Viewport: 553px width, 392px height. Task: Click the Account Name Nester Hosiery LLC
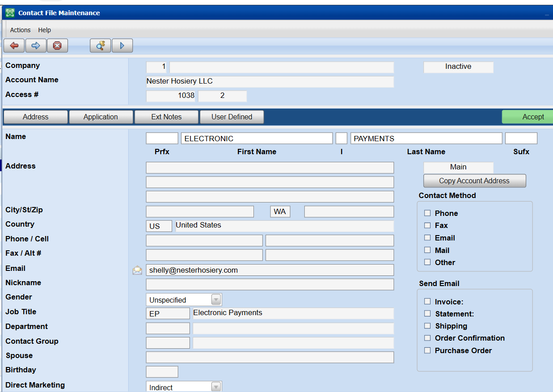270,82
